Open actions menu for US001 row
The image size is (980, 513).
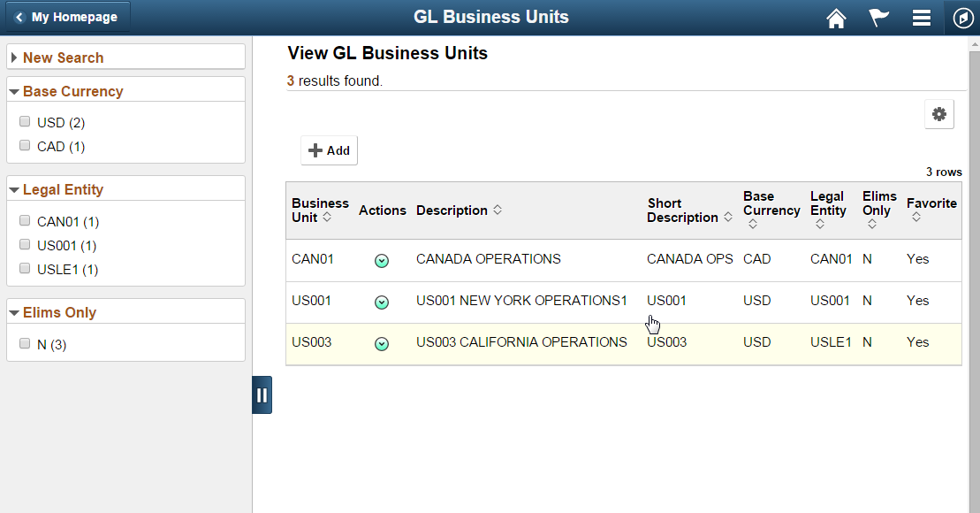pos(381,302)
